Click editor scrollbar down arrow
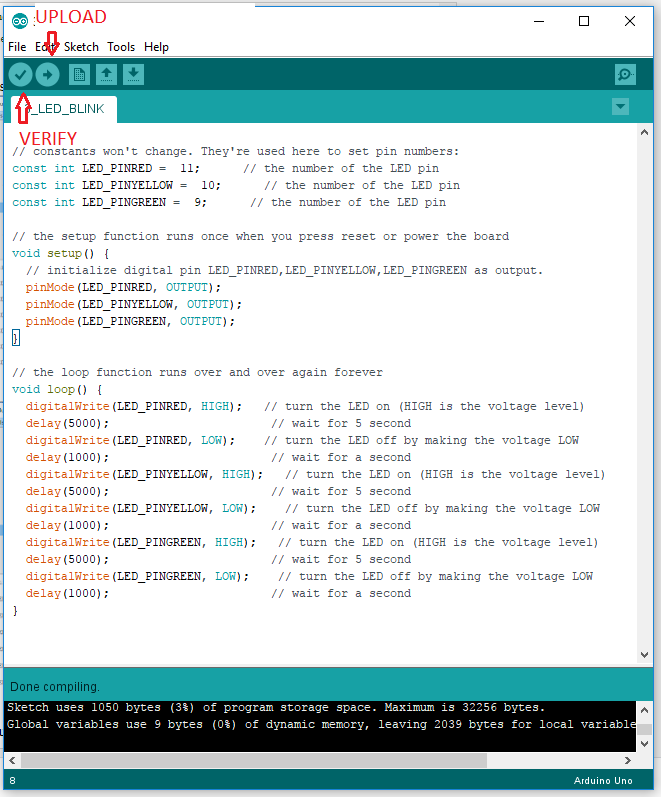 tap(644, 655)
